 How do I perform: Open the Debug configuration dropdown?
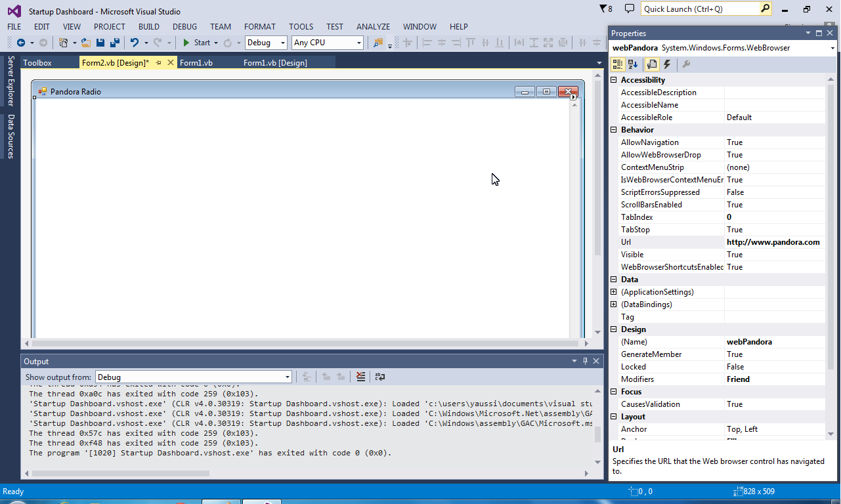point(266,43)
